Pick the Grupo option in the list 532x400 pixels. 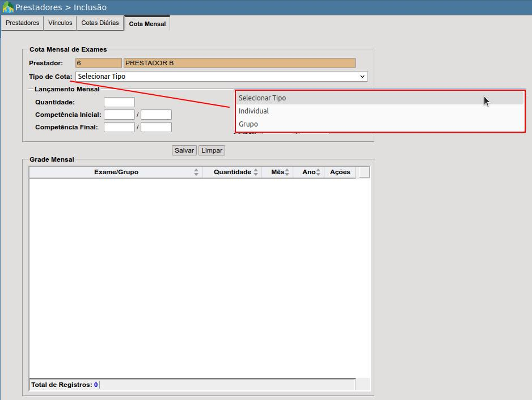pyautogui.click(x=248, y=124)
